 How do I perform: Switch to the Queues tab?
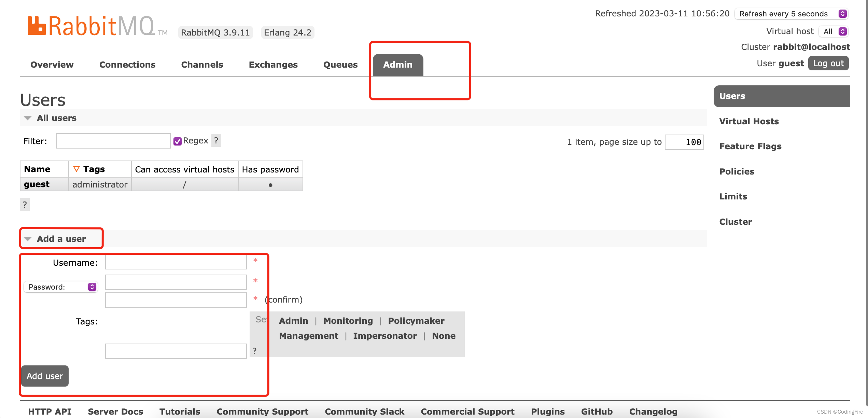(x=340, y=65)
